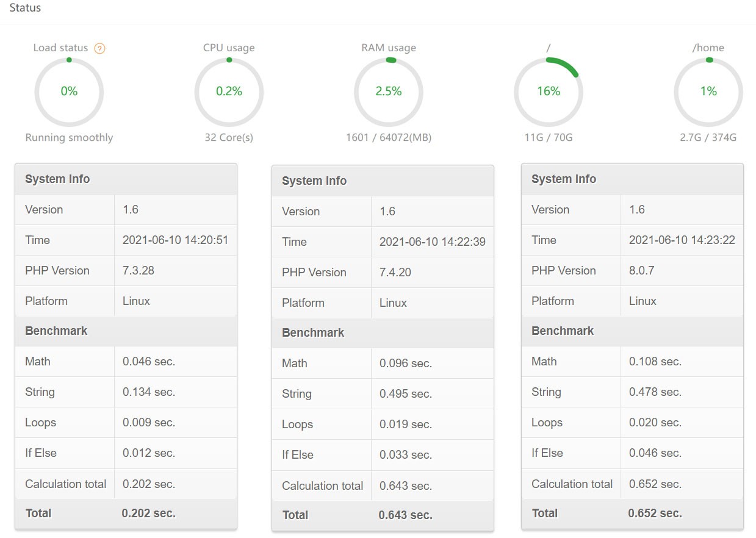Image resolution: width=756 pixels, height=538 pixels.
Task: Click the RAM usage gauge
Action: tap(388, 91)
